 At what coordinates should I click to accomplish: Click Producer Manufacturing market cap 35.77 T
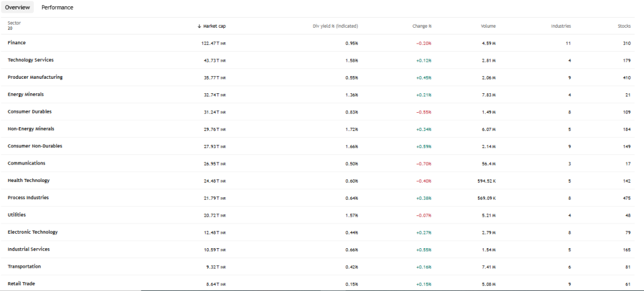click(214, 78)
